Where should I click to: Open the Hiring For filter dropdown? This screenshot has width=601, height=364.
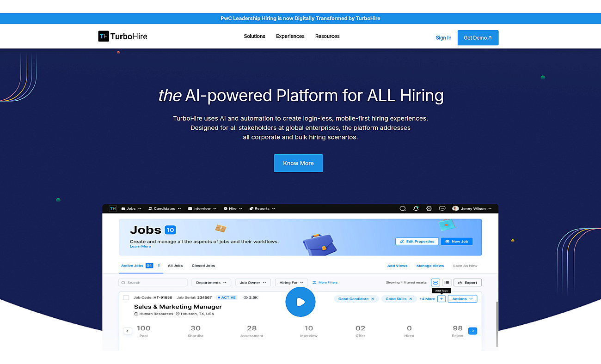(291, 282)
